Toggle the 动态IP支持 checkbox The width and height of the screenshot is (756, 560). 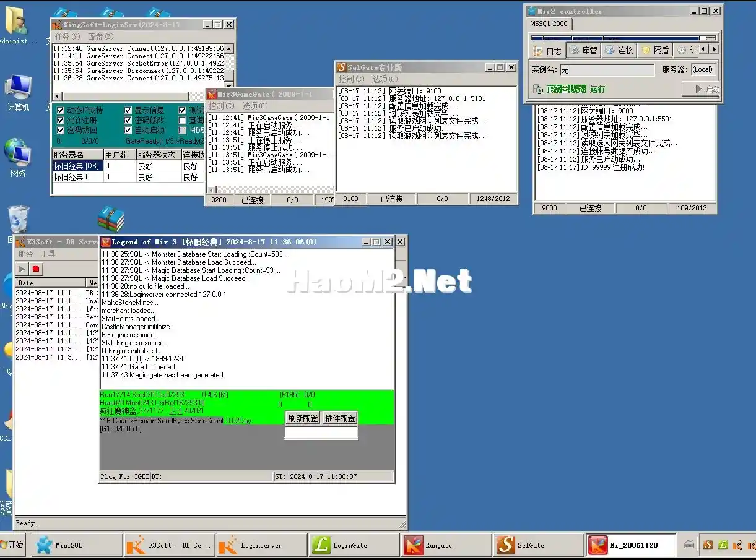pos(61,110)
